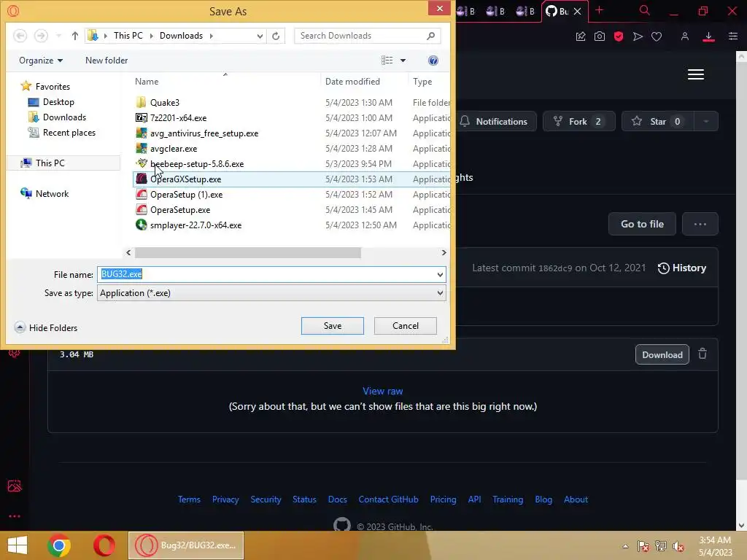
Task: Open the recent locations dropdown arrow
Action: (x=58, y=36)
